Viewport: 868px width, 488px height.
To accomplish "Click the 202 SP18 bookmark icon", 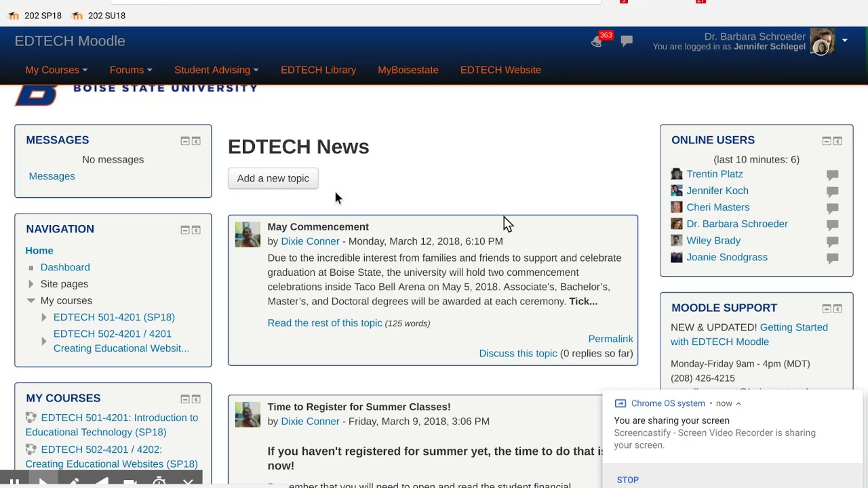I will (x=14, y=16).
